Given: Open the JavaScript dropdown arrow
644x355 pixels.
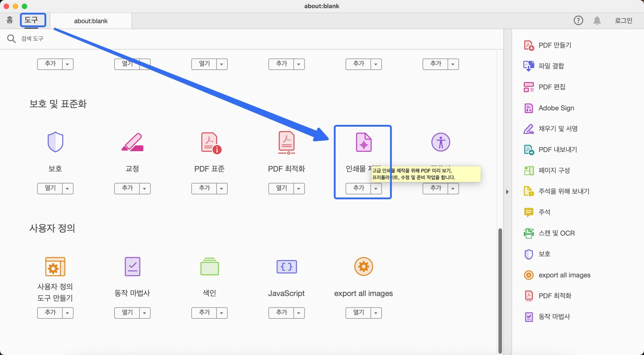Looking at the screenshot, I should pos(299,313).
